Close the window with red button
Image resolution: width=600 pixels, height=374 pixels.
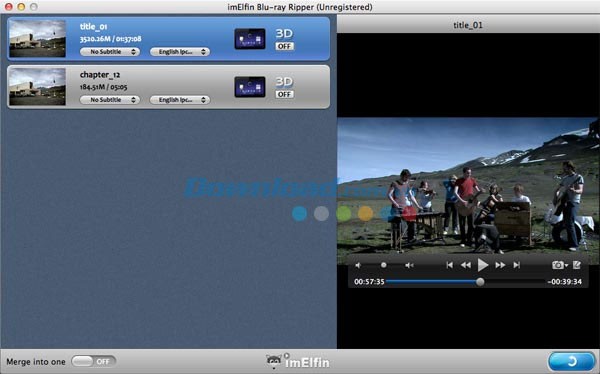8,7
